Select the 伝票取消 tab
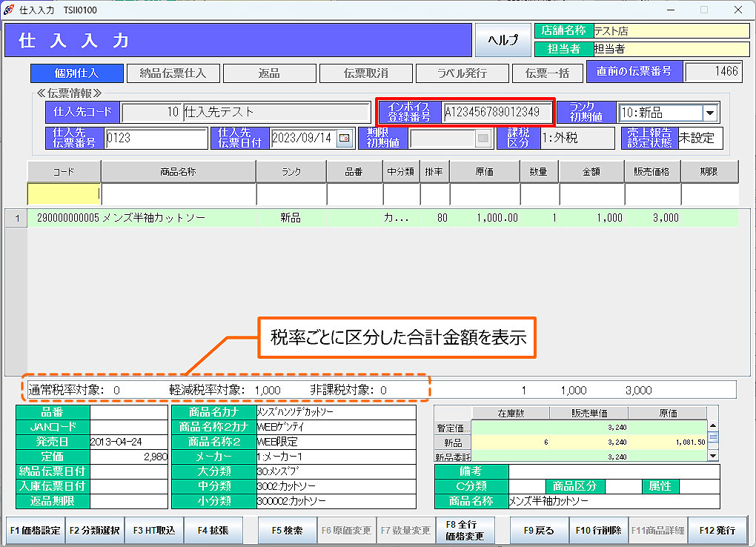 365,73
